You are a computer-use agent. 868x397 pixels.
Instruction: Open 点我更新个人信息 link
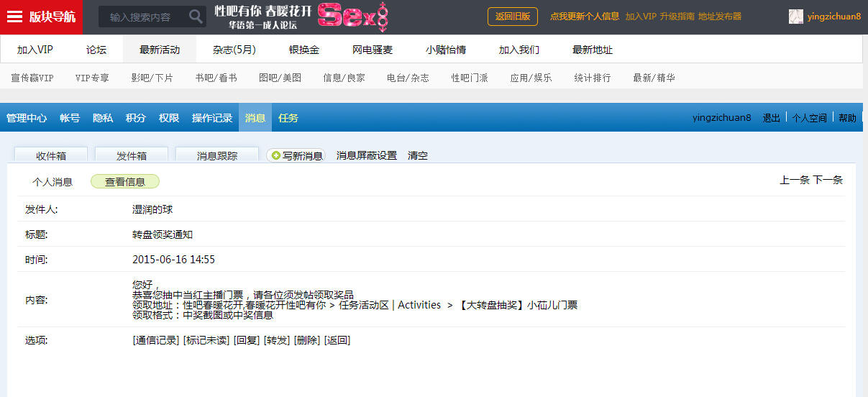click(x=585, y=17)
